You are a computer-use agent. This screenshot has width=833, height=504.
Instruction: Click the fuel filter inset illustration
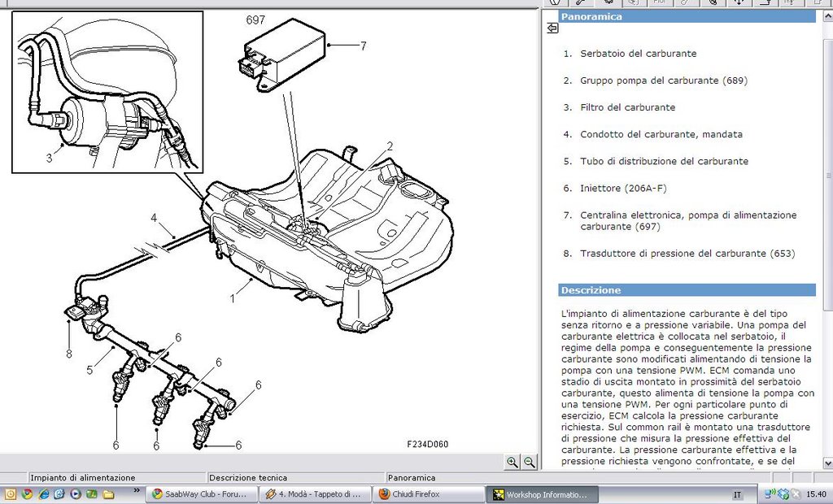[107, 93]
